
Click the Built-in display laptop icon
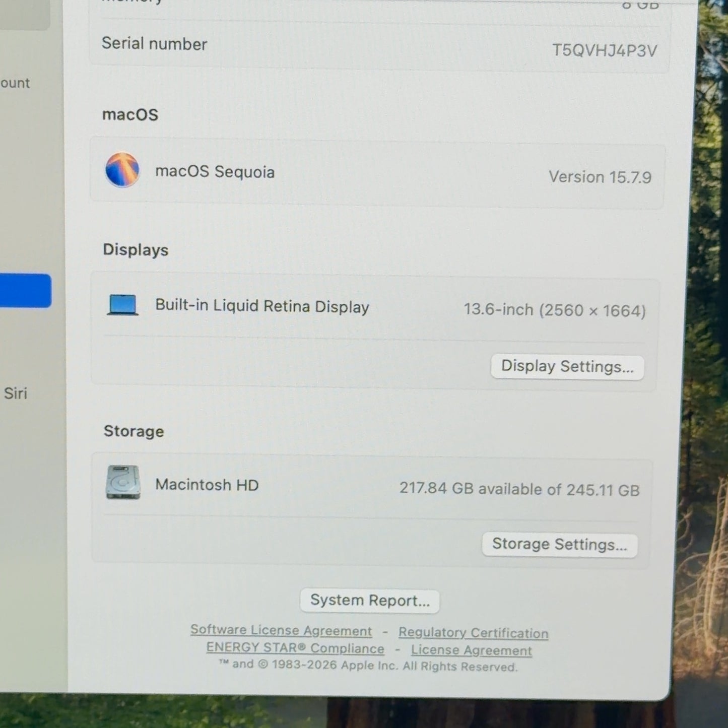pos(123,305)
